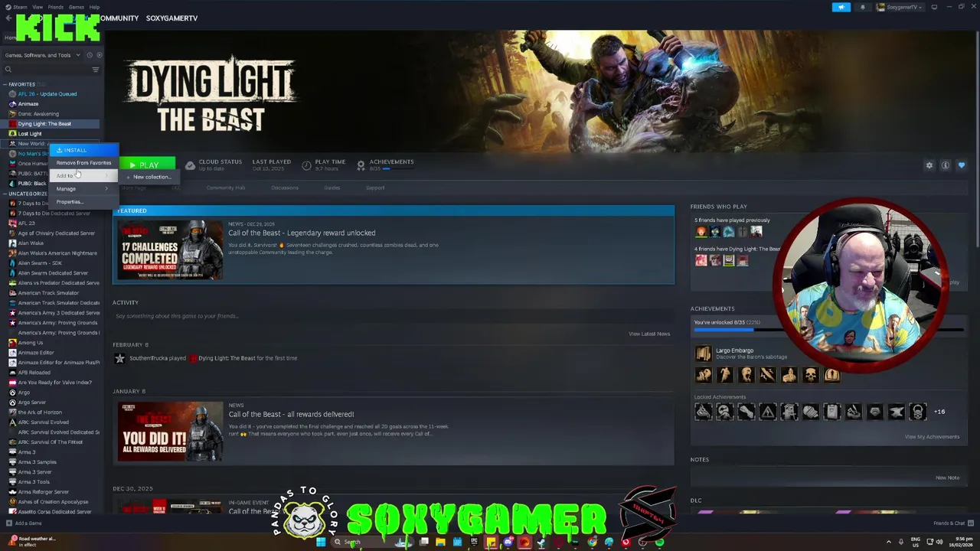This screenshot has width=980, height=551.
Task: Select Alan Wake in library list
Action: (x=31, y=243)
